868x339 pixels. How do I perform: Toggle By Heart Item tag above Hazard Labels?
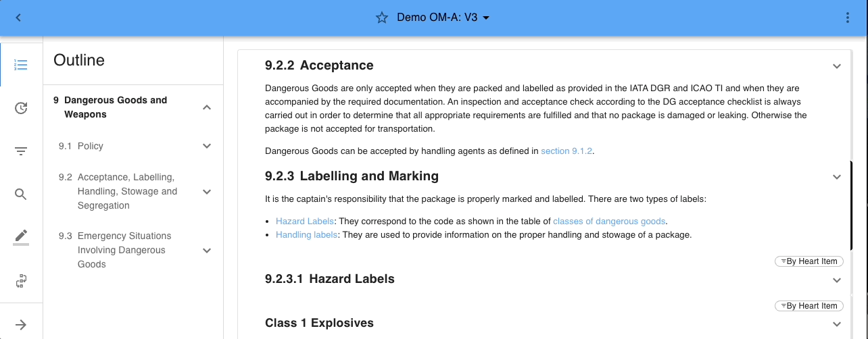click(x=809, y=261)
